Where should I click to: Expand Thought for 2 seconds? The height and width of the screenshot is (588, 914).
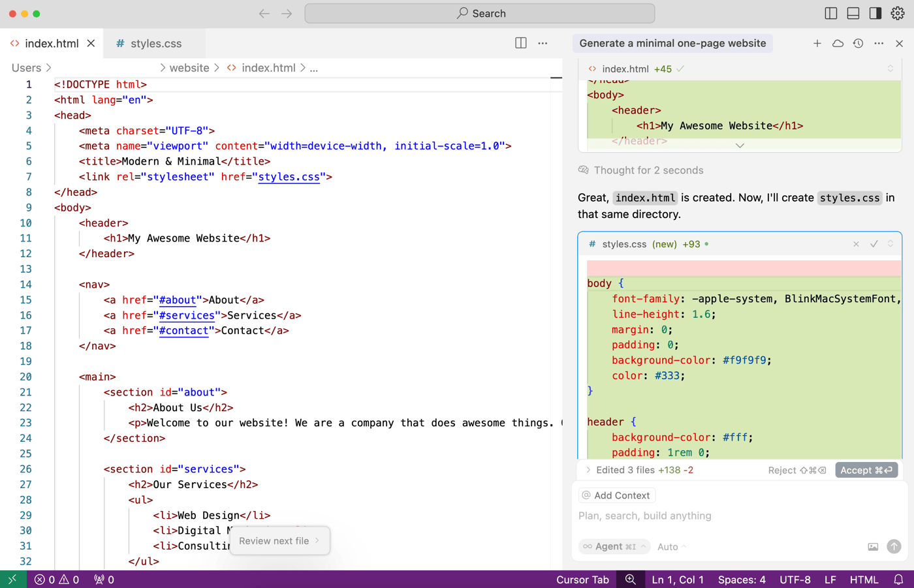[x=640, y=170]
